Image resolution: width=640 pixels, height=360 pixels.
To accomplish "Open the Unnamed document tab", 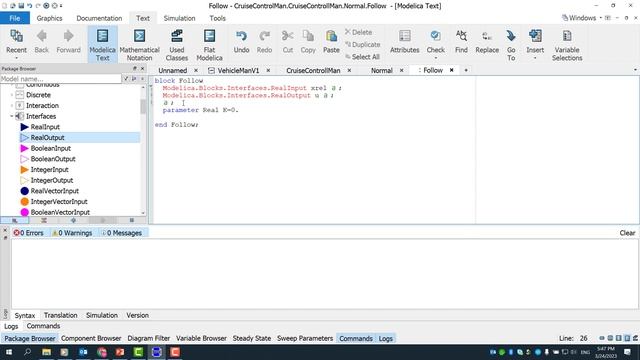I will coord(173,70).
